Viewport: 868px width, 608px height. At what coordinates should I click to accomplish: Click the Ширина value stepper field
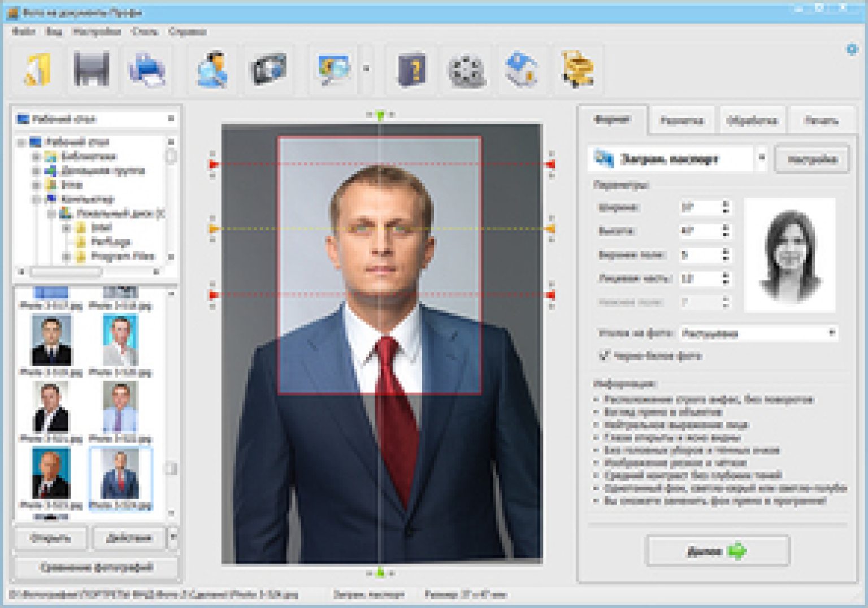(x=701, y=207)
